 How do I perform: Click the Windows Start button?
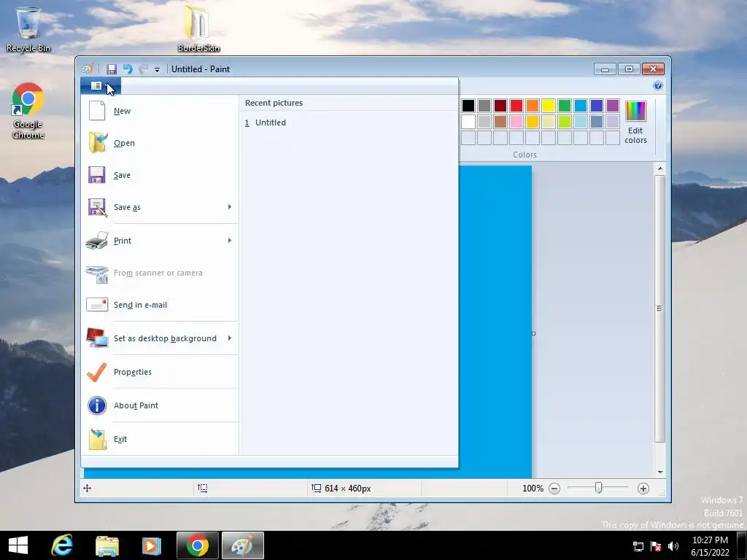click(18, 545)
